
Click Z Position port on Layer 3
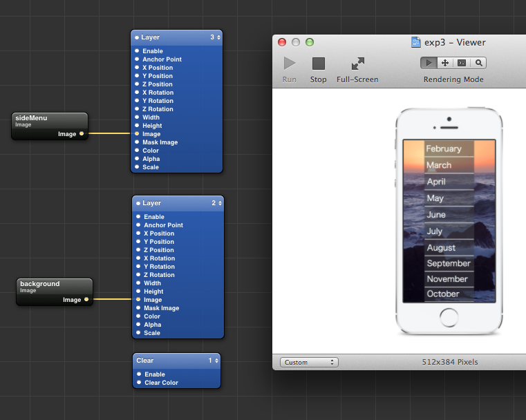(137, 84)
